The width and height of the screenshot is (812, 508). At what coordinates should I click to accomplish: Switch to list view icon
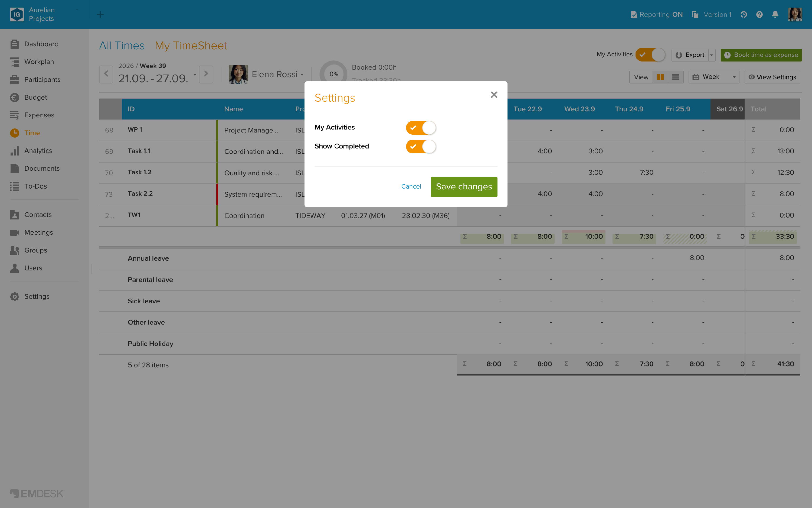(675, 77)
